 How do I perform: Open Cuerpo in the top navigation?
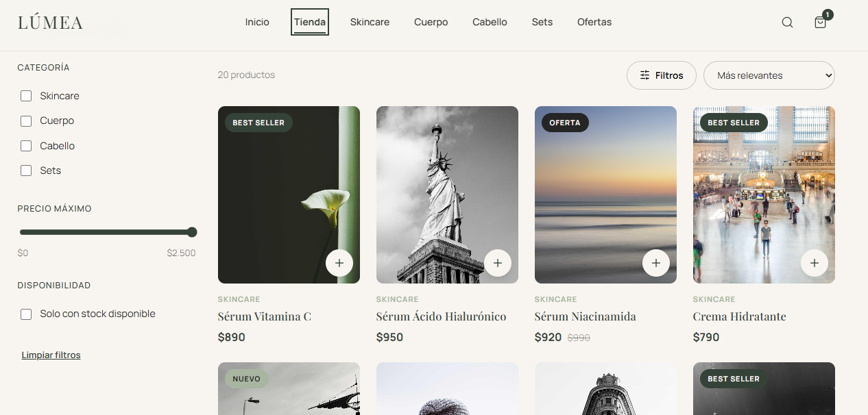click(x=431, y=22)
